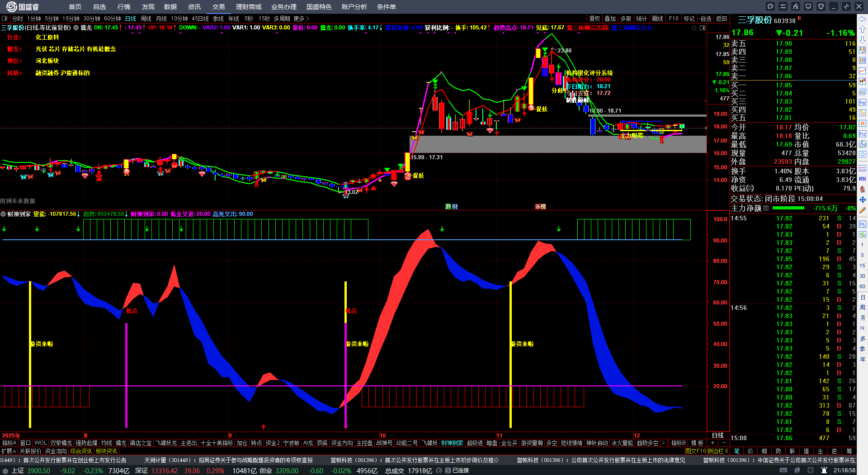Image resolution: width=868 pixels, height=475 pixels.
Task: Click the 统计 statistics button
Action: (642, 19)
